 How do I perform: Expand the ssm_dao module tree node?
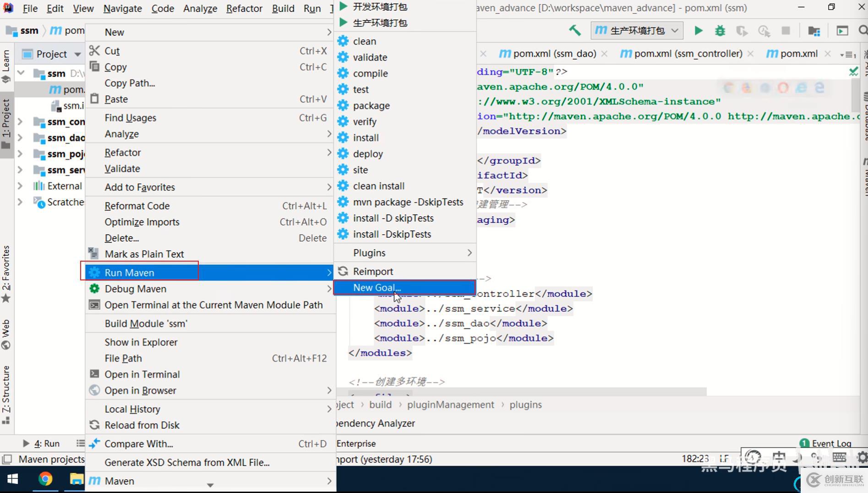(x=20, y=137)
